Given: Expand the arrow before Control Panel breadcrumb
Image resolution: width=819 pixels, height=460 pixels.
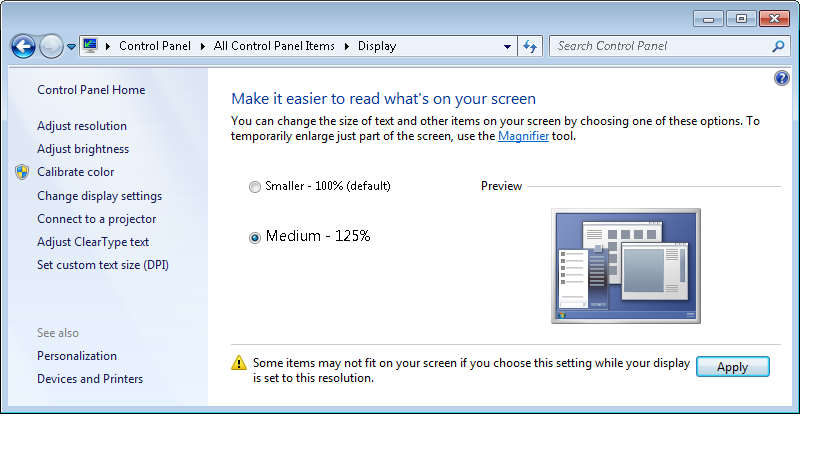Looking at the screenshot, I should tap(108, 46).
